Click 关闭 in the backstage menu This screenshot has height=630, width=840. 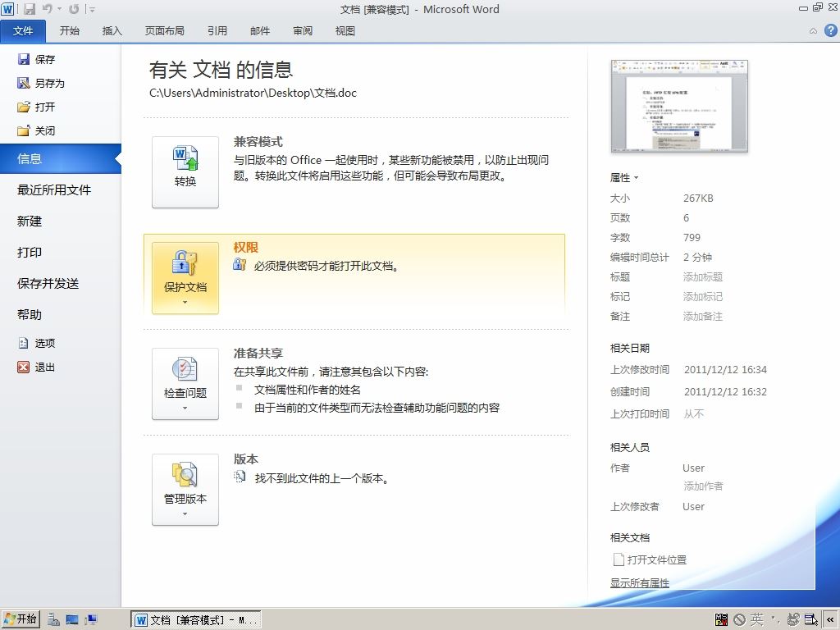(x=36, y=130)
